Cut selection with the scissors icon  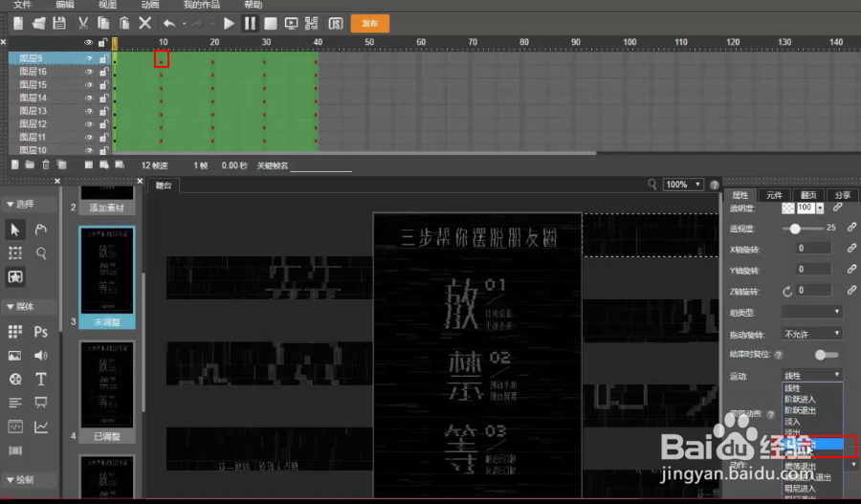pos(83,24)
